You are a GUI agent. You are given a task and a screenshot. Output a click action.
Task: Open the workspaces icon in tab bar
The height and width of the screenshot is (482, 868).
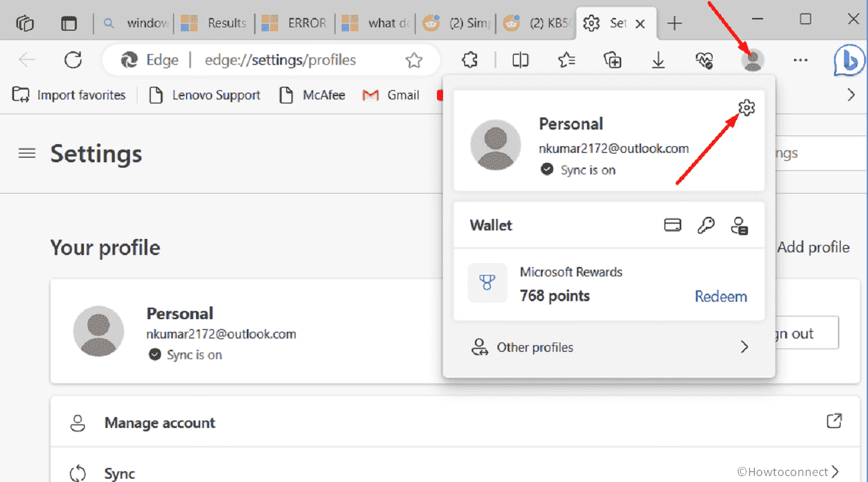25,23
